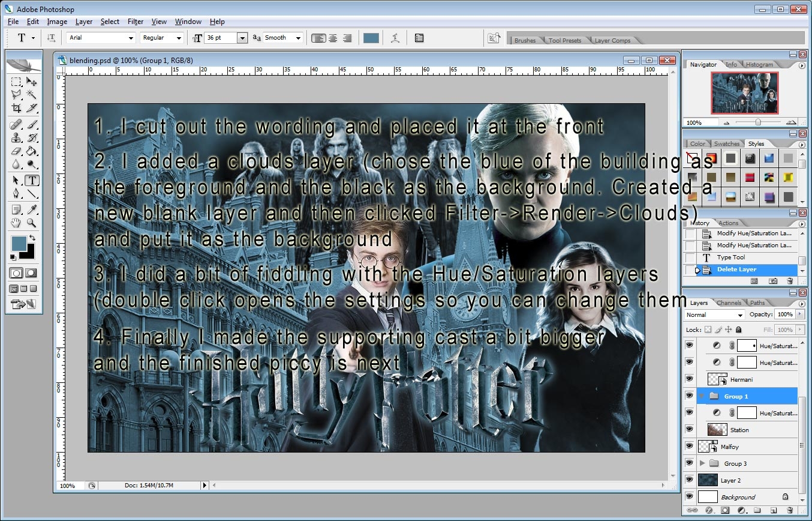Select Type Tool history state
812x521 pixels.
tap(741, 257)
